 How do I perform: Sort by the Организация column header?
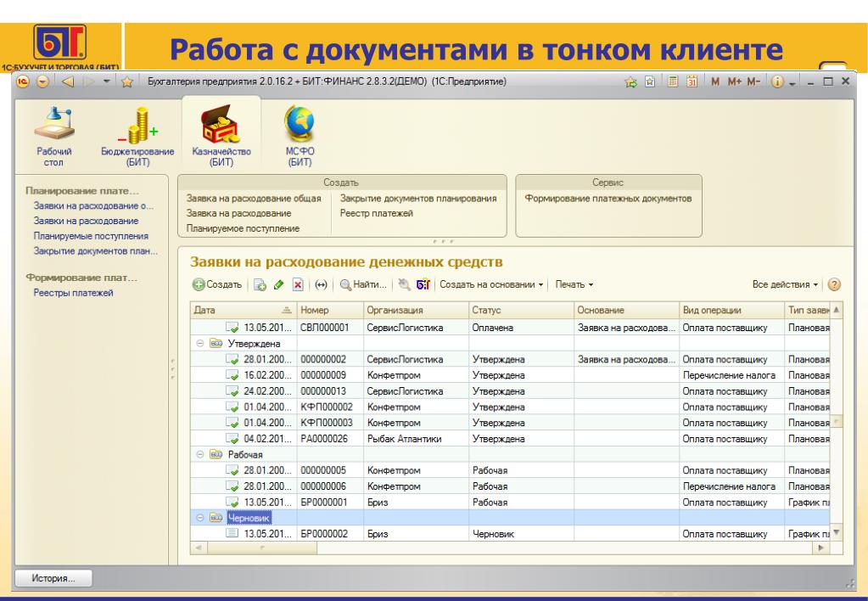(x=416, y=310)
